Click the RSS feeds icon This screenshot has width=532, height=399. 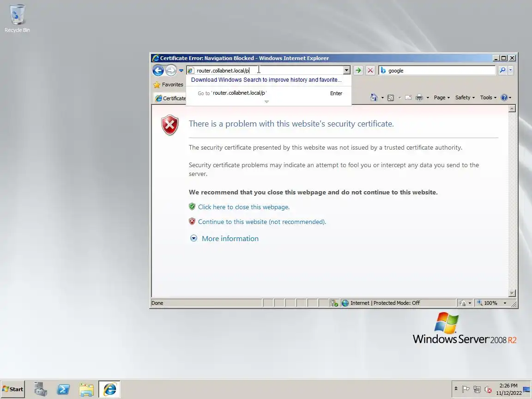tap(391, 98)
